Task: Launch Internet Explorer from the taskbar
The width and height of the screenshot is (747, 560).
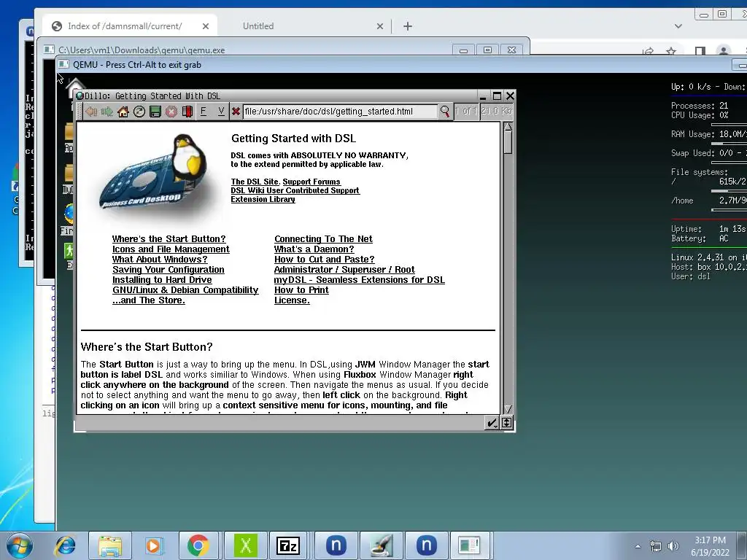Action: [x=66, y=545]
